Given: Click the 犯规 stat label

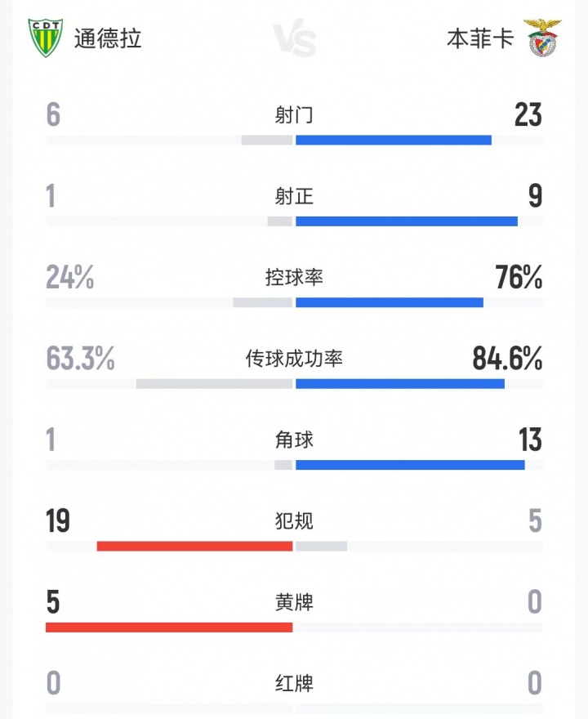Looking at the screenshot, I should 294,521.
